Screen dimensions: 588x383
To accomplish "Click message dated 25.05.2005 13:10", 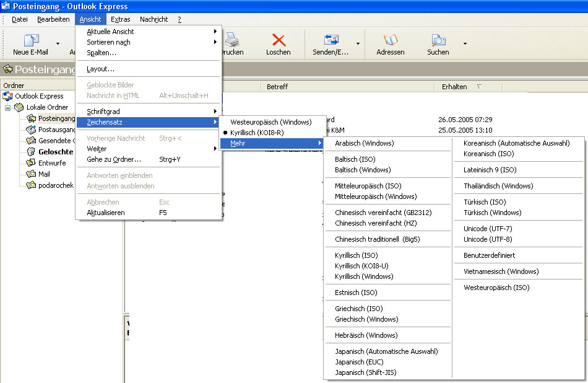I will [x=465, y=130].
